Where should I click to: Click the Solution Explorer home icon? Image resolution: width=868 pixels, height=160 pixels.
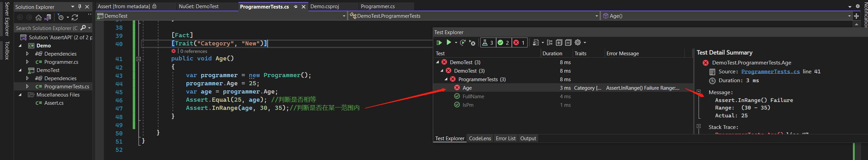[x=39, y=17]
